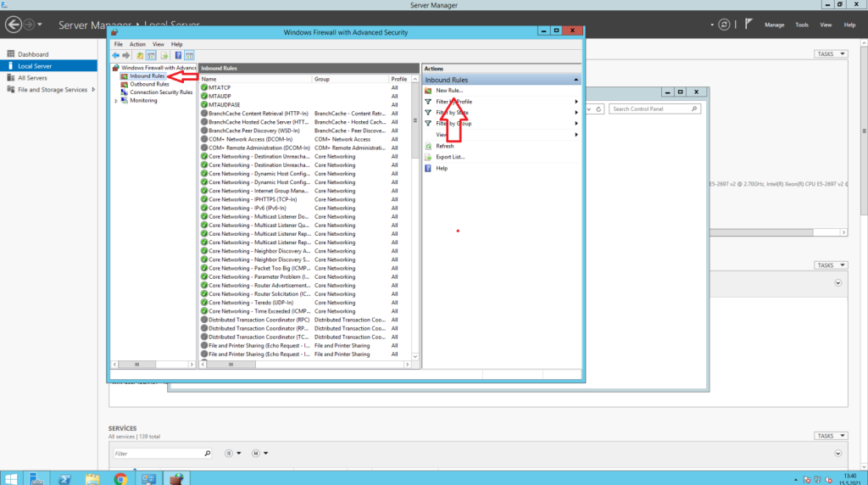Open the firewall View menu
The width and height of the screenshot is (868, 485).
[159, 44]
